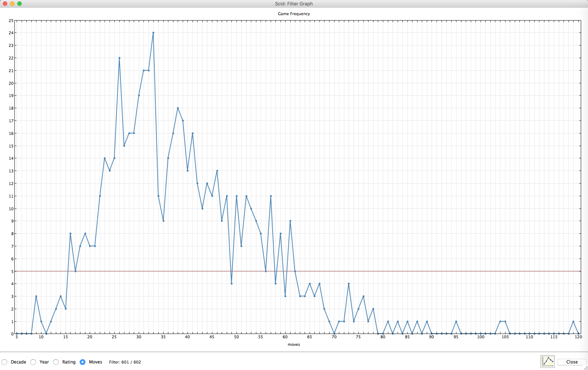Click the x-axis label 120
The height and width of the screenshot is (370, 588).
[578, 337]
